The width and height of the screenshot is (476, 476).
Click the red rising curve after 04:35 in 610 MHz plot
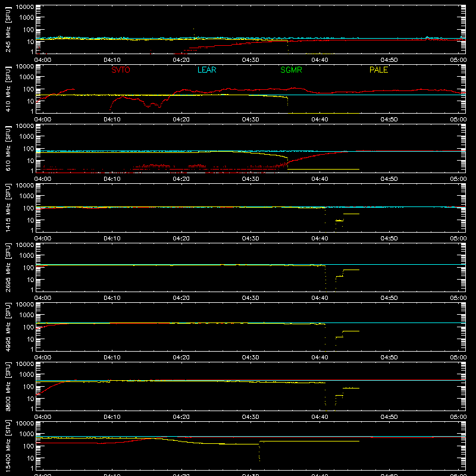coord(317,155)
